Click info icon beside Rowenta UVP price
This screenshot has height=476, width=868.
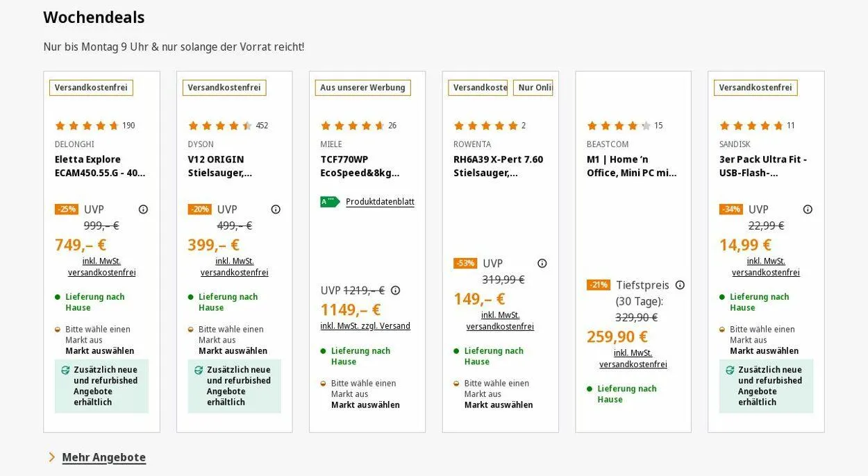pyautogui.click(x=542, y=264)
